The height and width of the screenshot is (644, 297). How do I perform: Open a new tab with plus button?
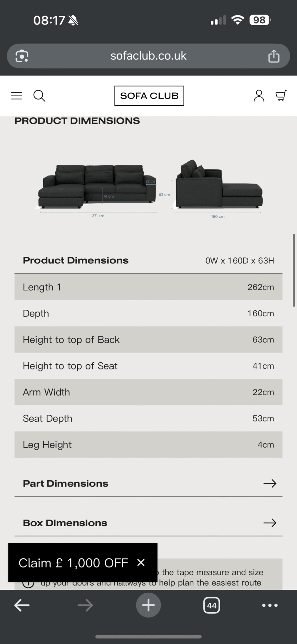click(148, 605)
